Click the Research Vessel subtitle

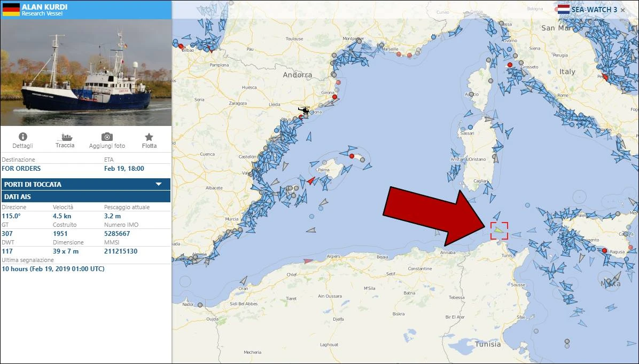pyautogui.click(x=42, y=13)
